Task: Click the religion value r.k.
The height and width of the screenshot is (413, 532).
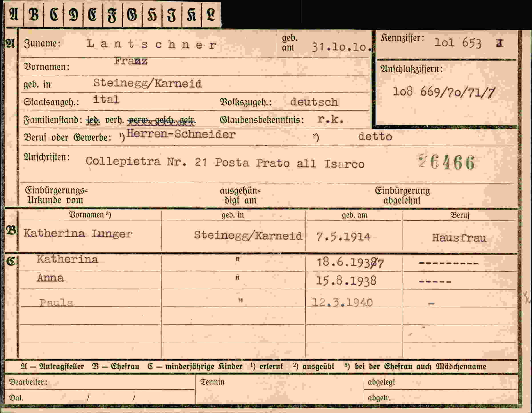Action: pos(330,119)
